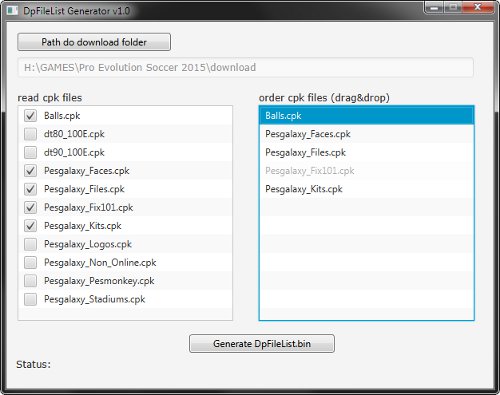Click Generate DpFileList.bin button
Screen dimensions: 500x395
point(262,344)
